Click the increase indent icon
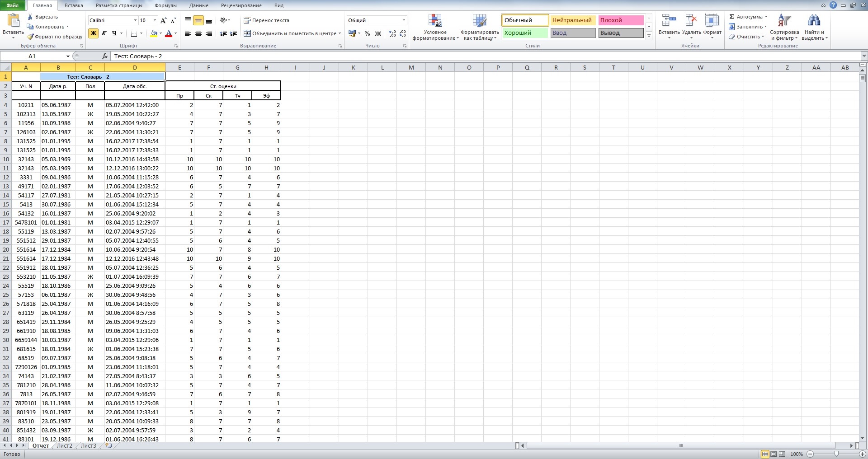The height and width of the screenshot is (459, 868). tap(233, 33)
